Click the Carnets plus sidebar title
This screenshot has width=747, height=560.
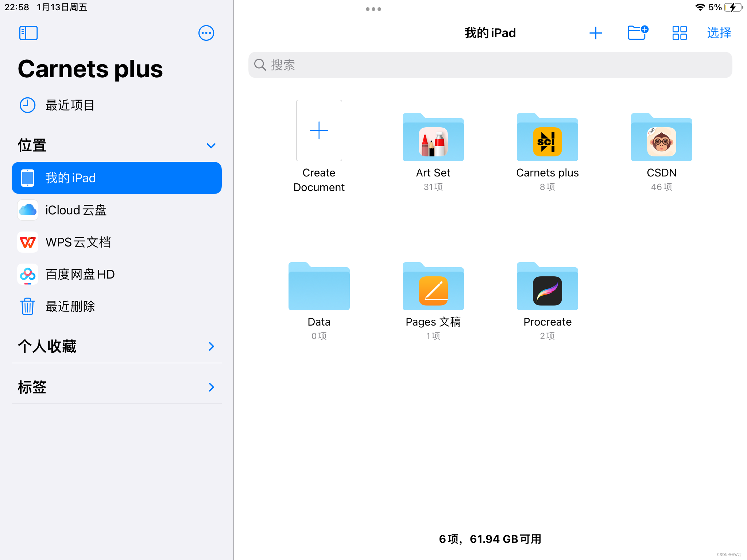90,69
